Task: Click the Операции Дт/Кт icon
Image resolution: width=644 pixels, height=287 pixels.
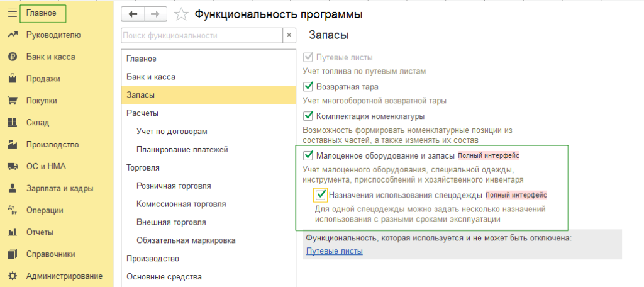Action: click(x=13, y=210)
